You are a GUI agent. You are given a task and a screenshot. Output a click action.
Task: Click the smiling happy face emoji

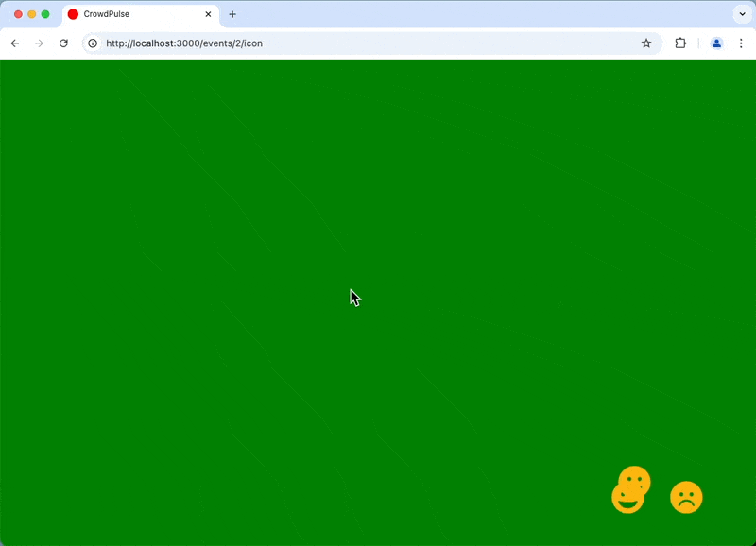[627, 499]
